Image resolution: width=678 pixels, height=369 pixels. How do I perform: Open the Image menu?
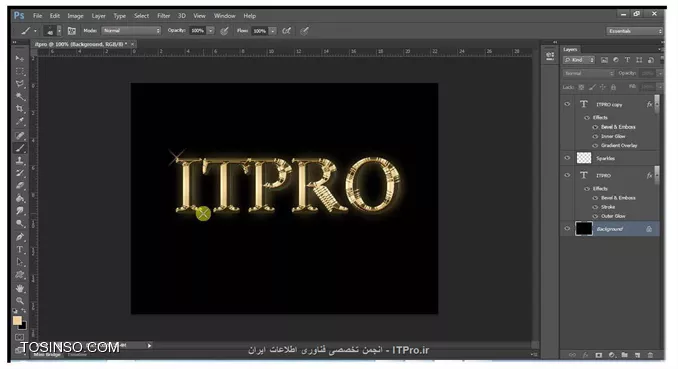pyautogui.click(x=75, y=16)
